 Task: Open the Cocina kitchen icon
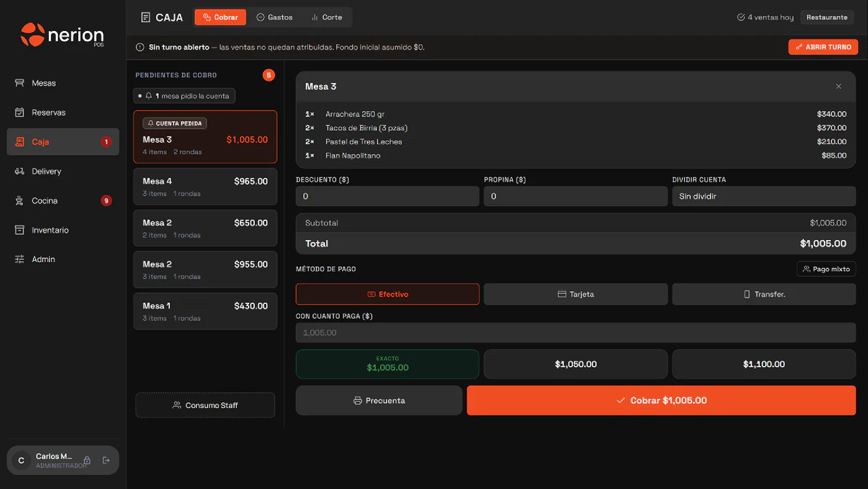click(x=19, y=200)
